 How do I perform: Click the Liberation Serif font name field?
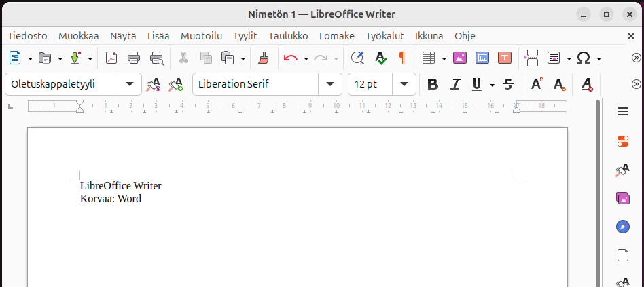pyautogui.click(x=255, y=84)
